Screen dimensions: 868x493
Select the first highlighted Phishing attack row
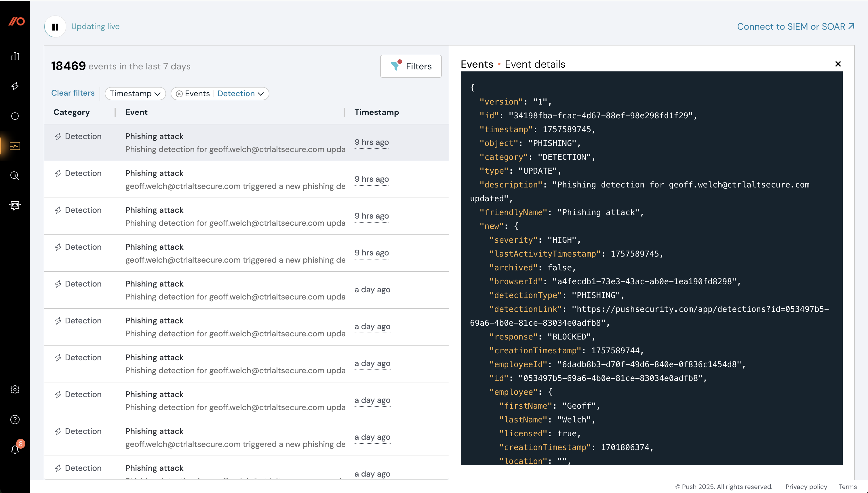[246, 143]
